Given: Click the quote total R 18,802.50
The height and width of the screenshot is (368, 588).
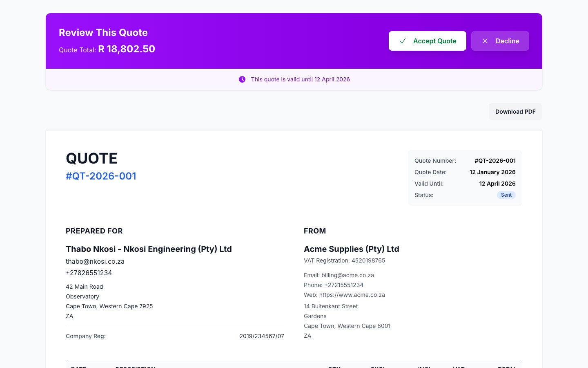Looking at the screenshot, I should pos(127,49).
